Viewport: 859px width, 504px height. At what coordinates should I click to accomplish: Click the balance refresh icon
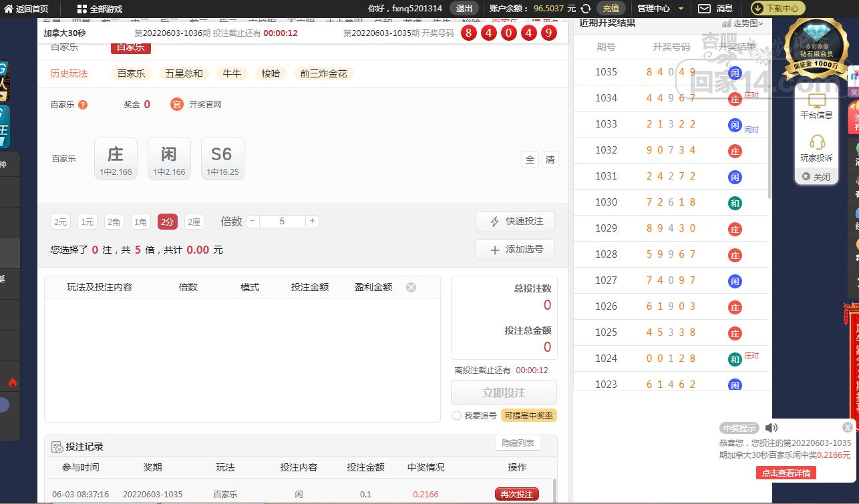(586, 9)
